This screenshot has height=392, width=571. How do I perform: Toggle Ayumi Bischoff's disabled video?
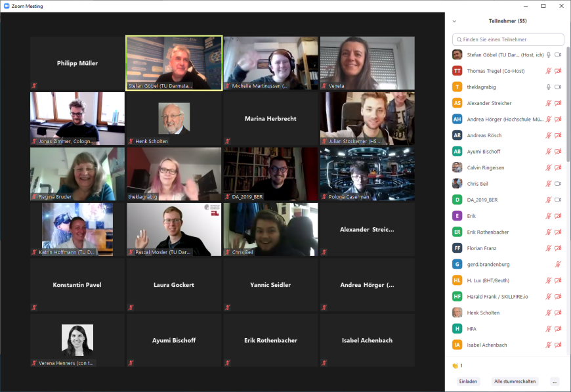pyautogui.click(x=558, y=152)
